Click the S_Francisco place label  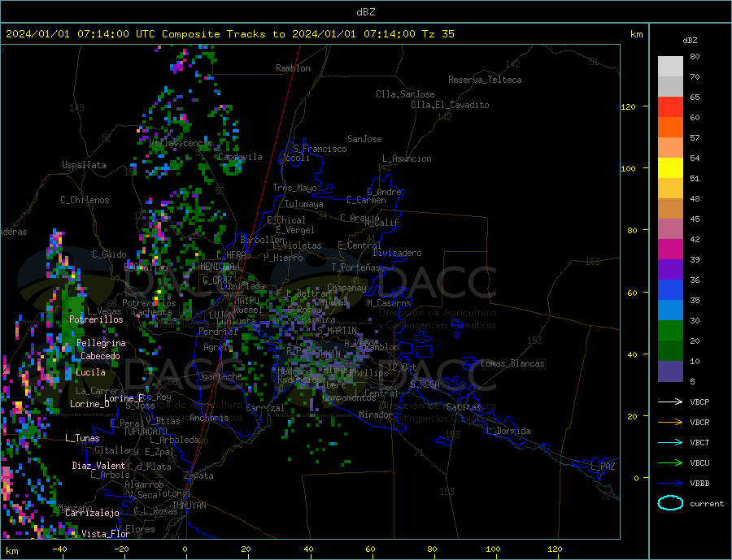[320, 149]
